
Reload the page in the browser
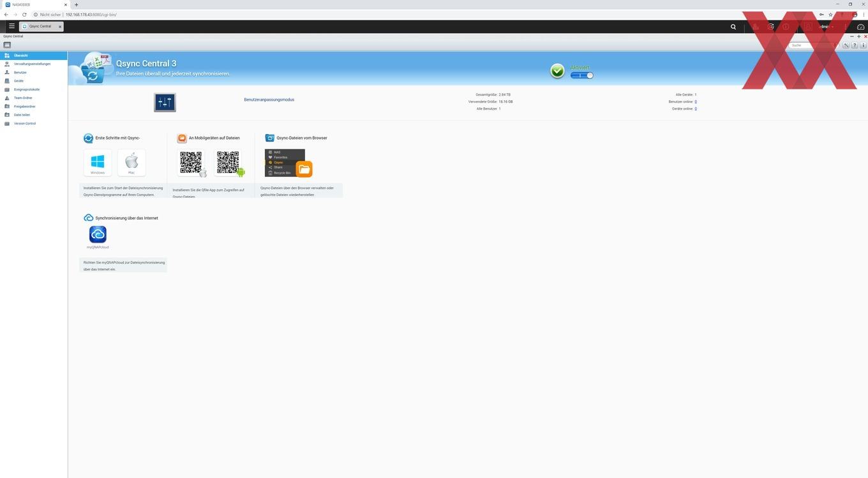(x=24, y=14)
